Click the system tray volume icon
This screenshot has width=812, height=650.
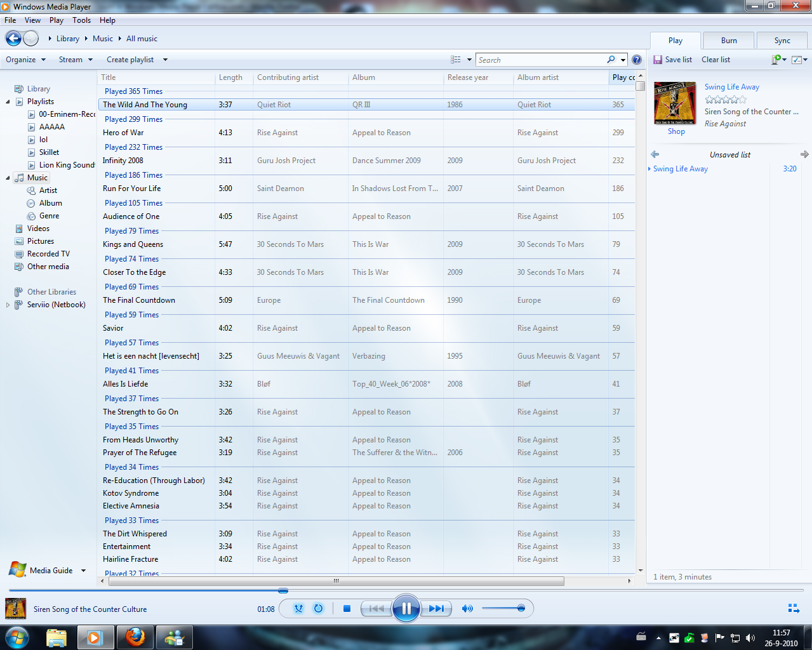point(750,638)
